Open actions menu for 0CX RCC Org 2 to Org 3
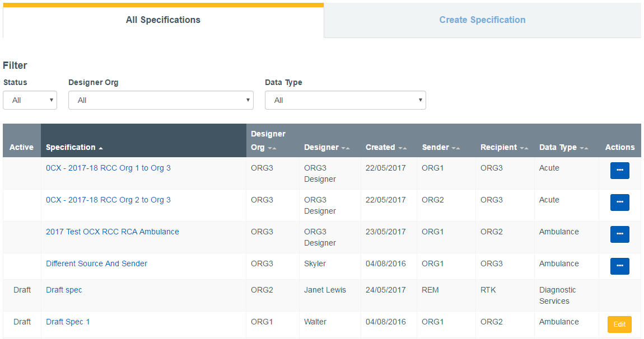 [x=619, y=203]
